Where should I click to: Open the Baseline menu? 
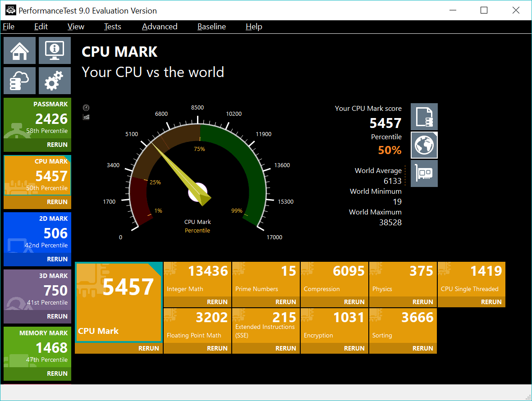211,27
